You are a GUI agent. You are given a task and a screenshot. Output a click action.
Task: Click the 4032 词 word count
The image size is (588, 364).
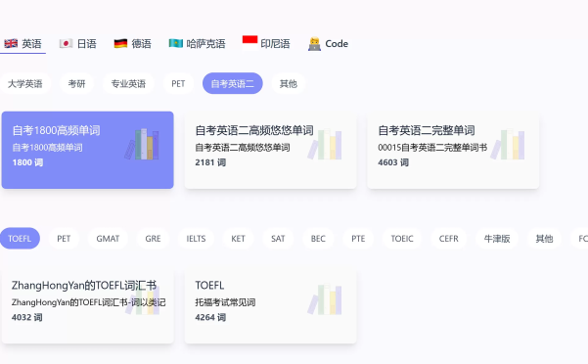click(27, 317)
